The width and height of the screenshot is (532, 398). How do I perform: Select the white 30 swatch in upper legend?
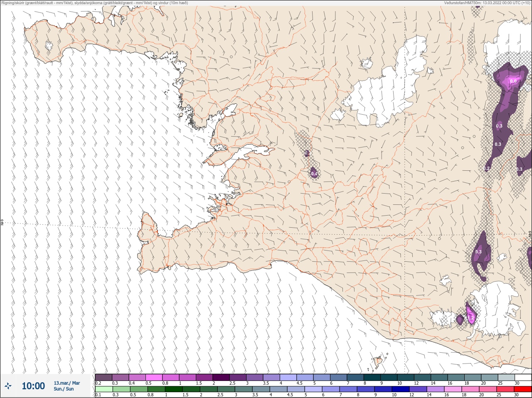click(523, 377)
